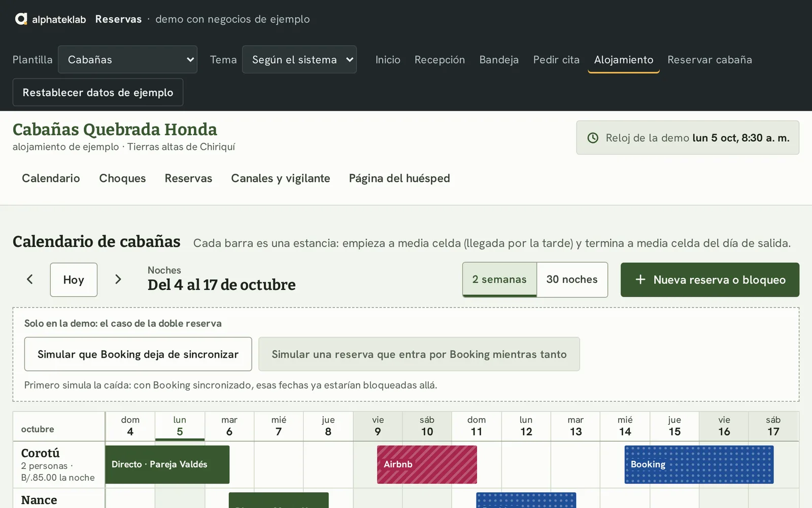The width and height of the screenshot is (812, 508).
Task: Click the lun 5 day header
Action: (x=180, y=426)
